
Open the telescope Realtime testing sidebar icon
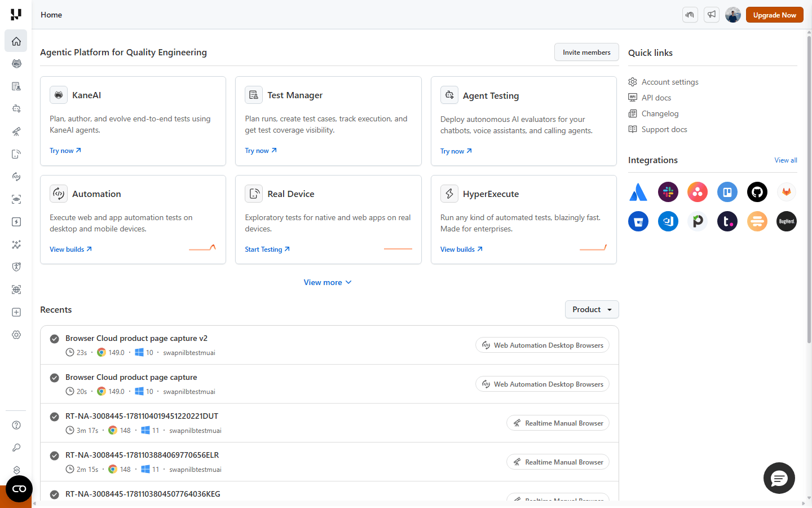click(x=16, y=132)
